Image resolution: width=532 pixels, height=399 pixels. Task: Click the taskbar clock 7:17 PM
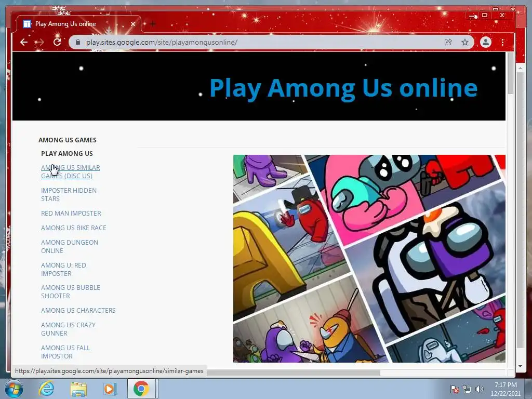[506, 385]
